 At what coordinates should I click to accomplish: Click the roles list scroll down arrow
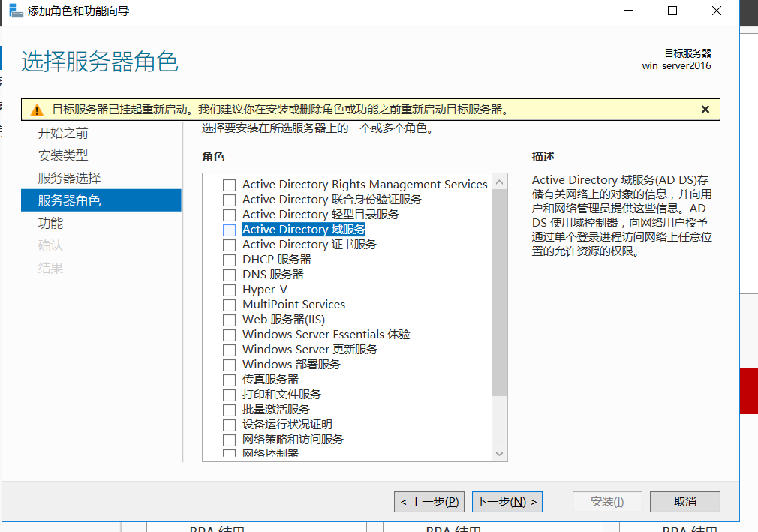(x=499, y=454)
